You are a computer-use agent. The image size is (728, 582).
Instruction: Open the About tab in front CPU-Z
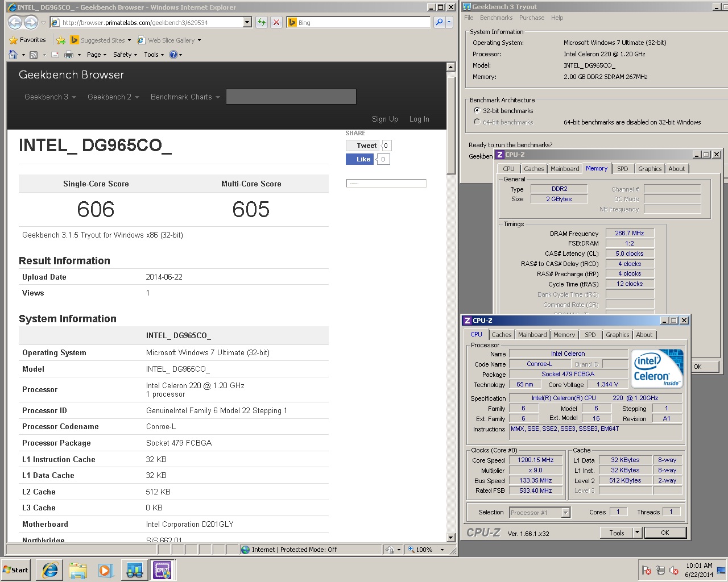tap(644, 335)
